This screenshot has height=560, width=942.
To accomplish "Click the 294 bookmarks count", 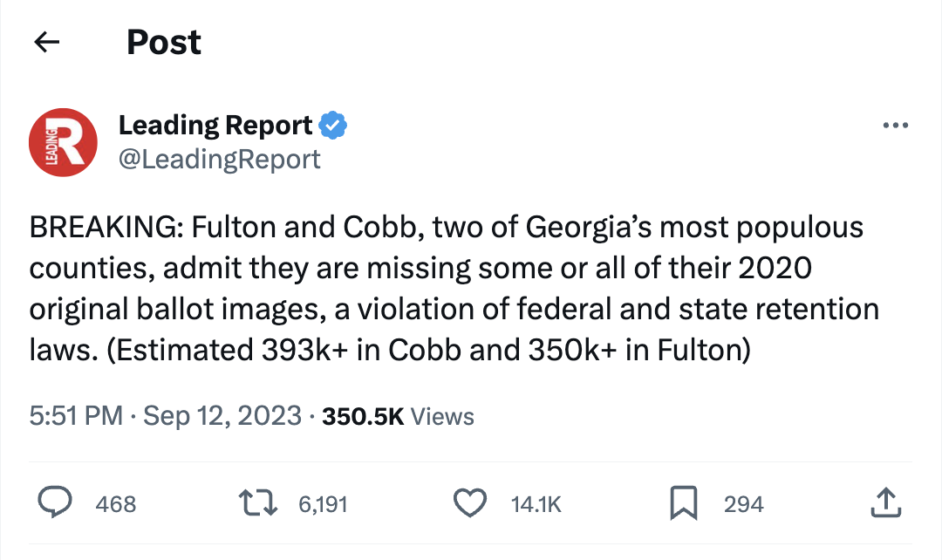I will pos(743,503).
